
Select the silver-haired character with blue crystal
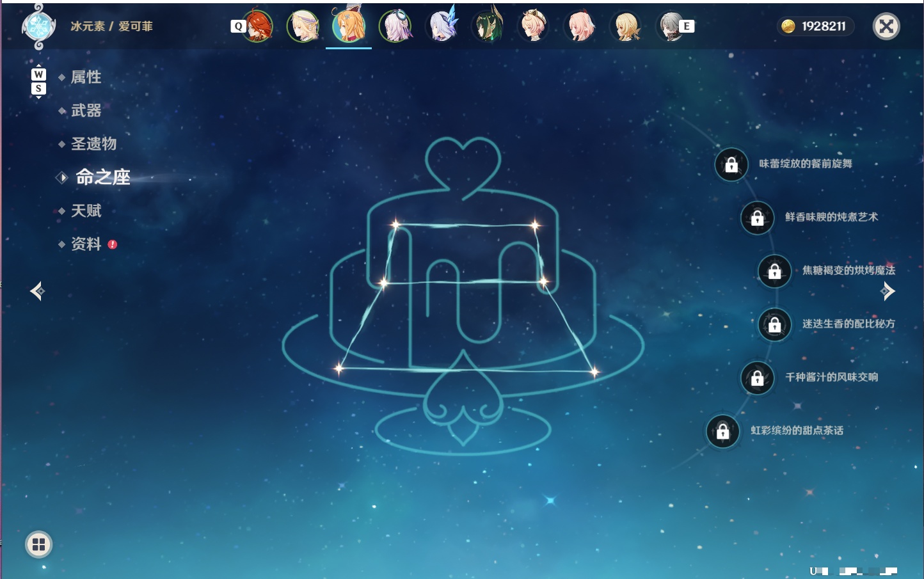pos(442,26)
